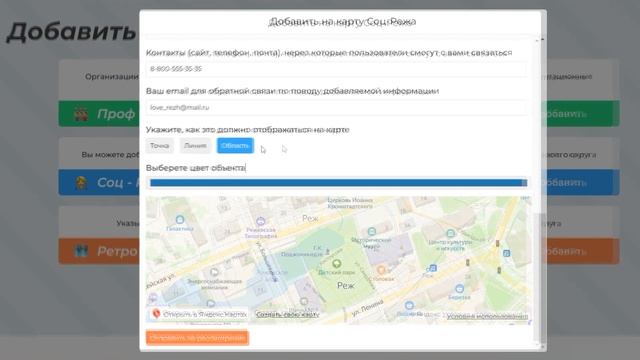Click the Выберете цвет объекта label
This screenshot has height=360, width=640.
click(196, 168)
